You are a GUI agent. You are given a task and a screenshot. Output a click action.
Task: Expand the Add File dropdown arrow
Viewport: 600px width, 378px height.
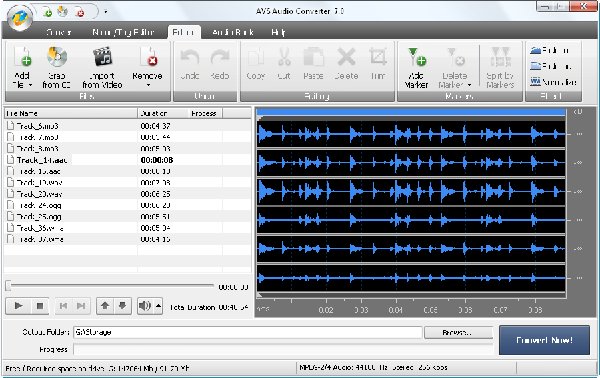(31, 85)
